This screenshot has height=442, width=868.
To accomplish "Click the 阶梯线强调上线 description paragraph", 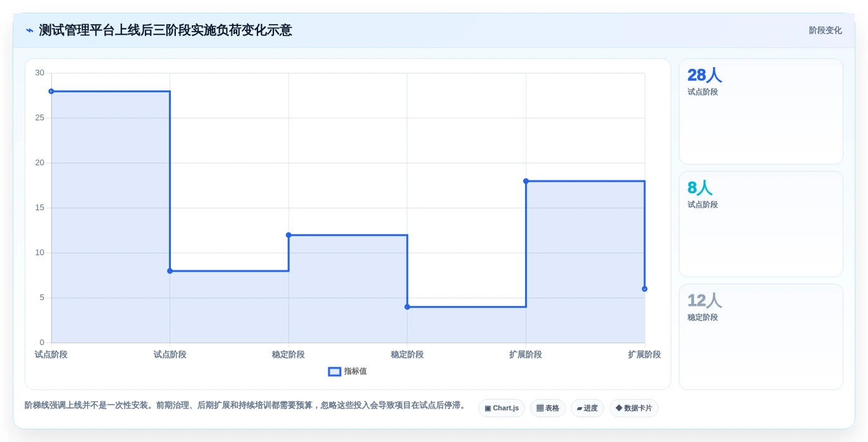I will tap(246, 405).
